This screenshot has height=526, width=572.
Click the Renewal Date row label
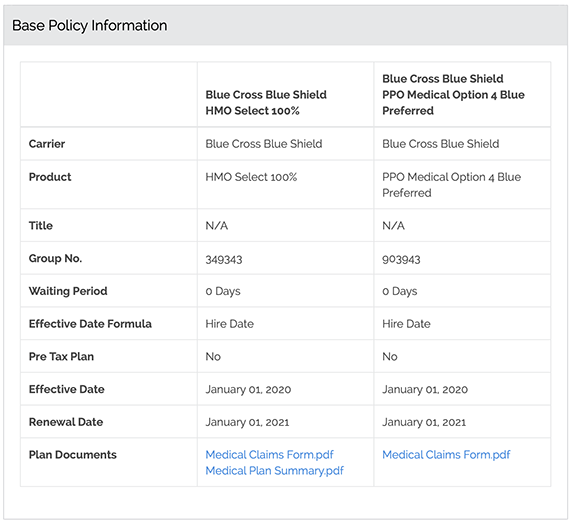66,422
